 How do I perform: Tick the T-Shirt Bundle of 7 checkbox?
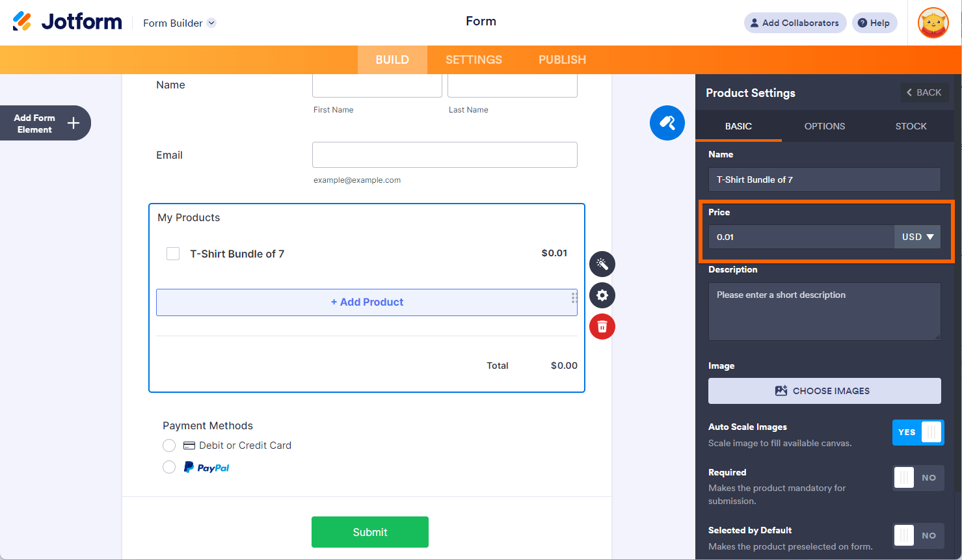coord(173,254)
